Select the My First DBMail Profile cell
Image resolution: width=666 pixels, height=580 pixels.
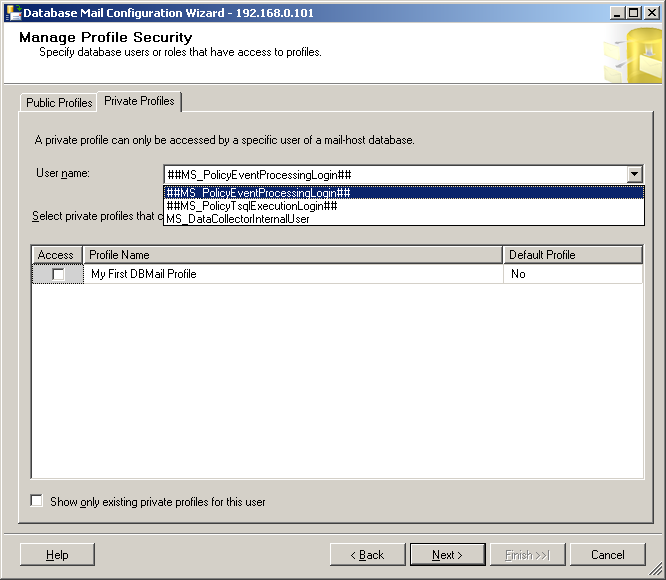[293, 274]
